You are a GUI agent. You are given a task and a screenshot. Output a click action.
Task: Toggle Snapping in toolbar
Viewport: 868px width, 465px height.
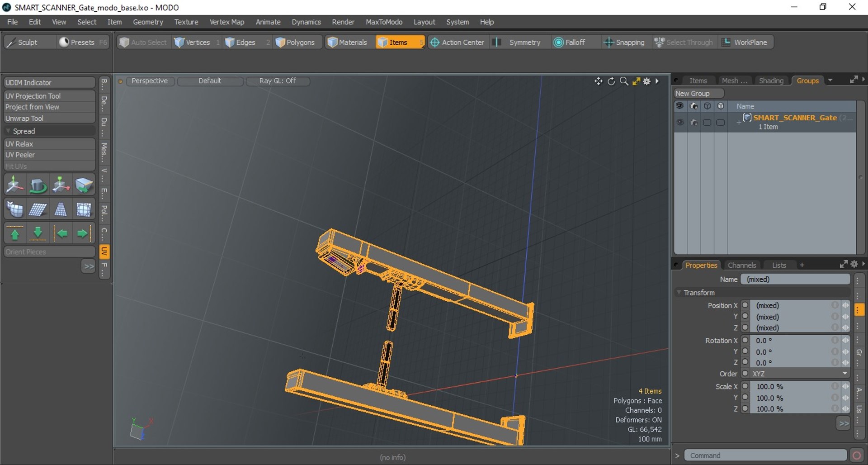click(624, 42)
